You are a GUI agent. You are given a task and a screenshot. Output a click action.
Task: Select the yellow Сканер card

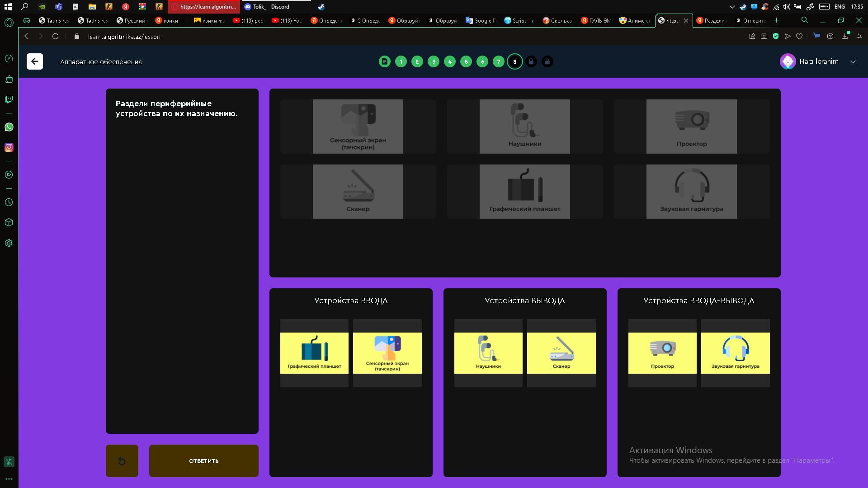(561, 353)
